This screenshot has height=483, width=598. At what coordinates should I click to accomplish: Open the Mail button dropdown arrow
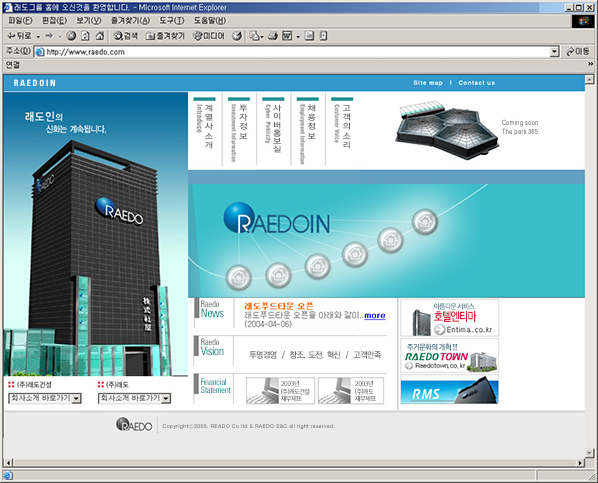coord(262,37)
